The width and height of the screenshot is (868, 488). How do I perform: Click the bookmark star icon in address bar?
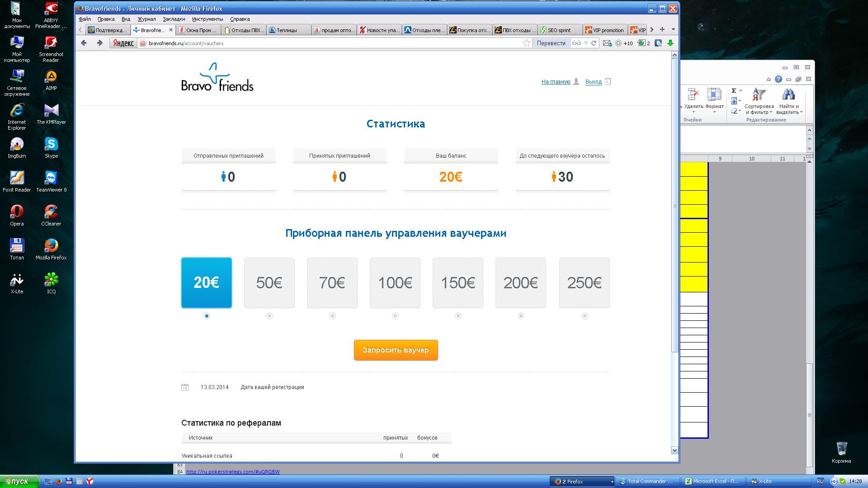[526, 43]
